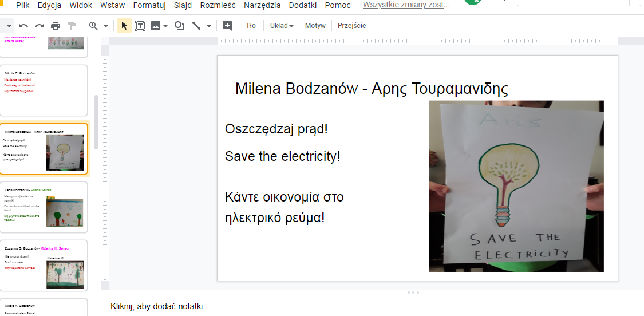Click the Redo arrow icon
The width and height of the screenshot is (644, 316).
pyautogui.click(x=39, y=26)
